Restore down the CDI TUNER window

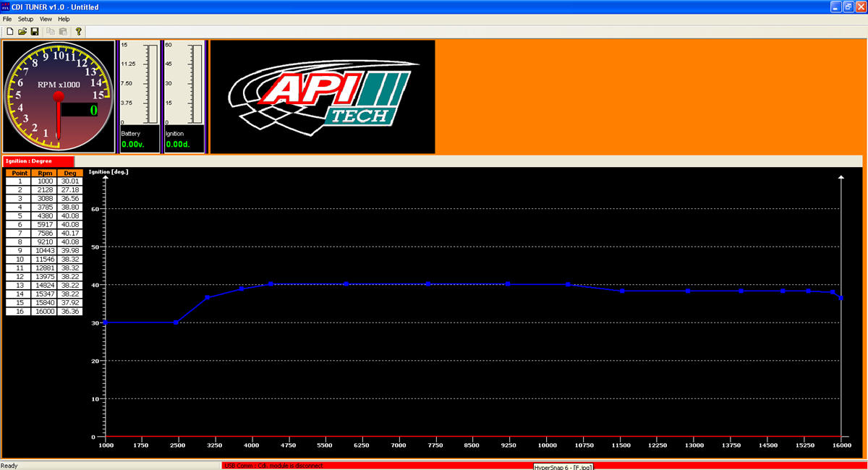(x=848, y=7)
